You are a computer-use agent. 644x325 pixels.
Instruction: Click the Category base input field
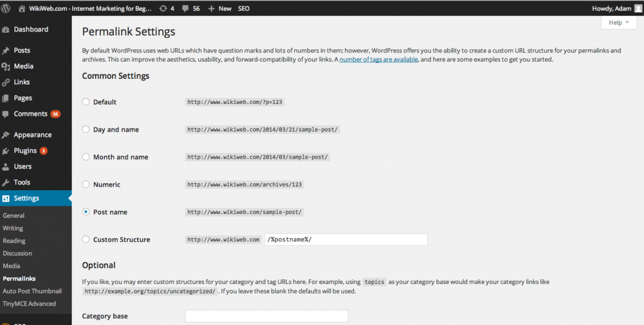[x=267, y=316]
